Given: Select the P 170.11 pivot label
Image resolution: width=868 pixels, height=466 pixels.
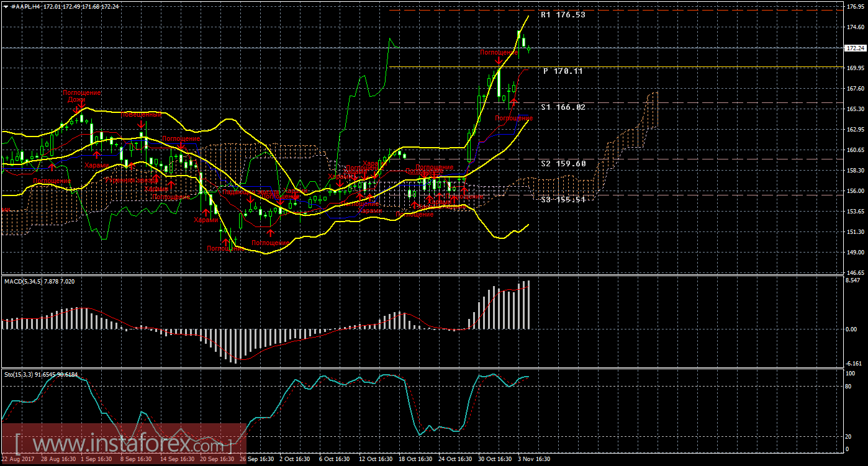Looking at the screenshot, I should click(563, 71).
